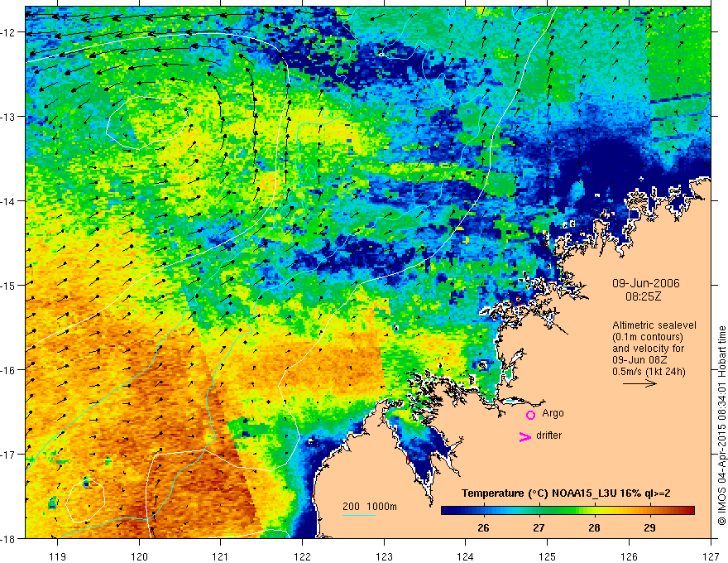Viewport: 728px width, 563px height.
Task: Click longitude axis label '119'
Action: 58,556
